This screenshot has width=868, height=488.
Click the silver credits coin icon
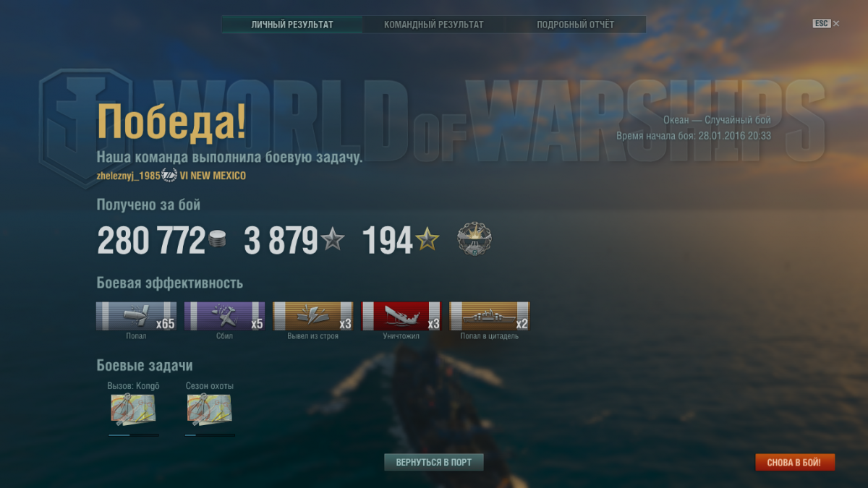coord(217,240)
